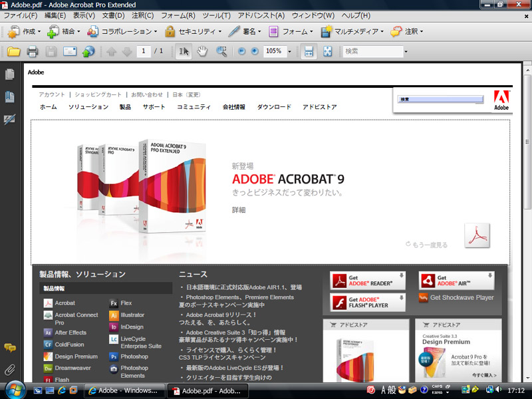
Task: Click the vertical scrollbar up arrow
Action: click(527, 70)
